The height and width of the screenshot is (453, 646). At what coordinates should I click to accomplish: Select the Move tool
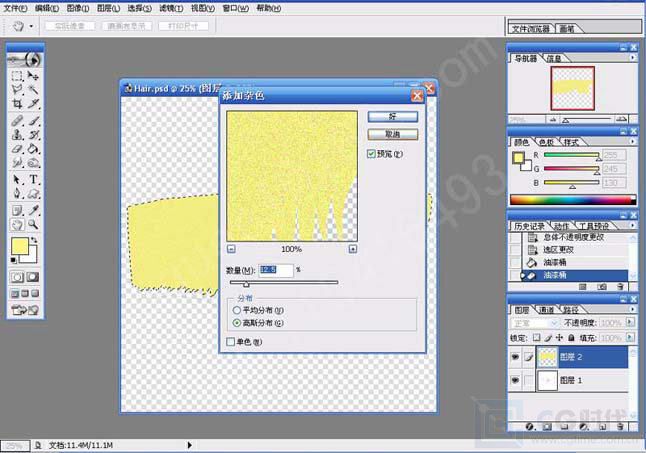point(33,75)
